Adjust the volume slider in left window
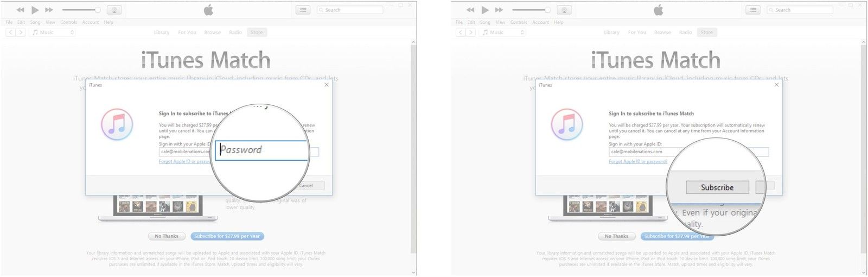Image resolution: width=868 pixels, height=277 pixels. tap(81, 10)
